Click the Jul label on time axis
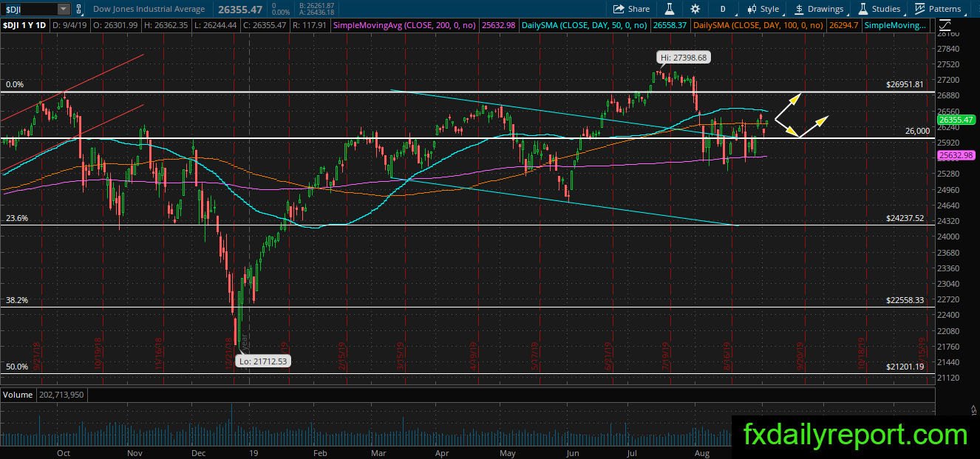Image resolution: width=980 pixels, height=459 pixels. pos(633,452)
